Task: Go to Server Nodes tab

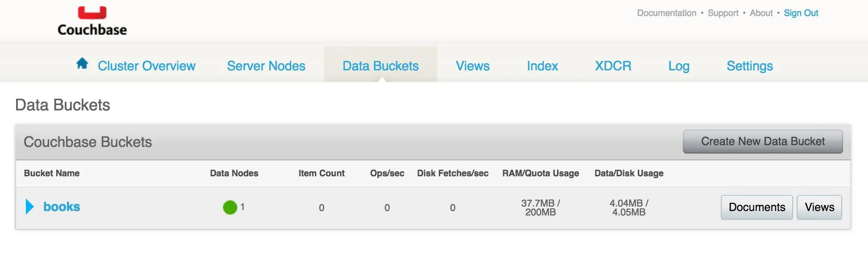Action: tap(266, 66)
